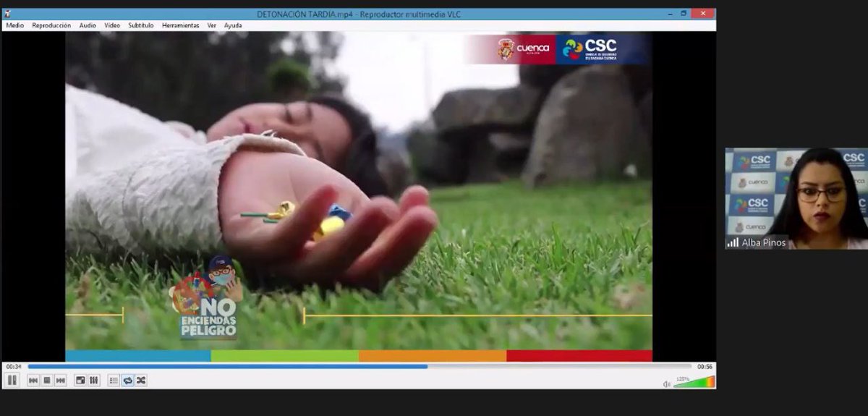
Task: Jump to the previous media item
Action: [33, 381]
